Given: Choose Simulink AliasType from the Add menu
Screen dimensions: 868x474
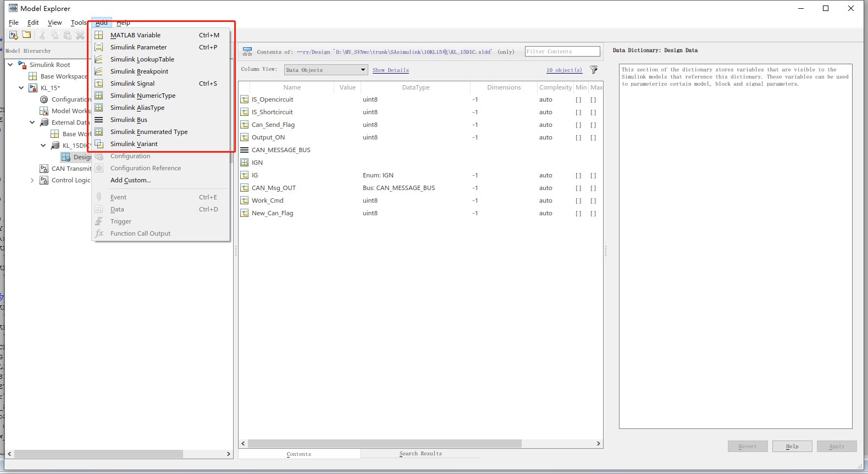Looking at the screenshot, I should pos(161,108).
